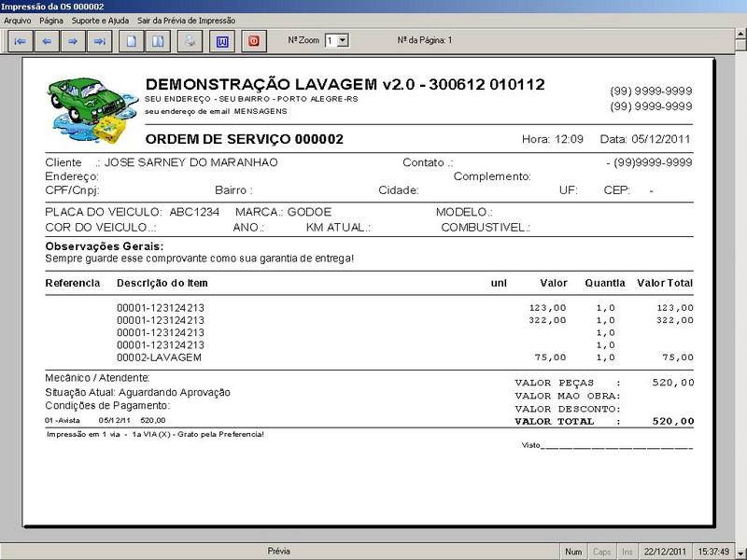Click the Nº da Página: 1 label
Screen dimensions: 747x560
coord(425,40)
